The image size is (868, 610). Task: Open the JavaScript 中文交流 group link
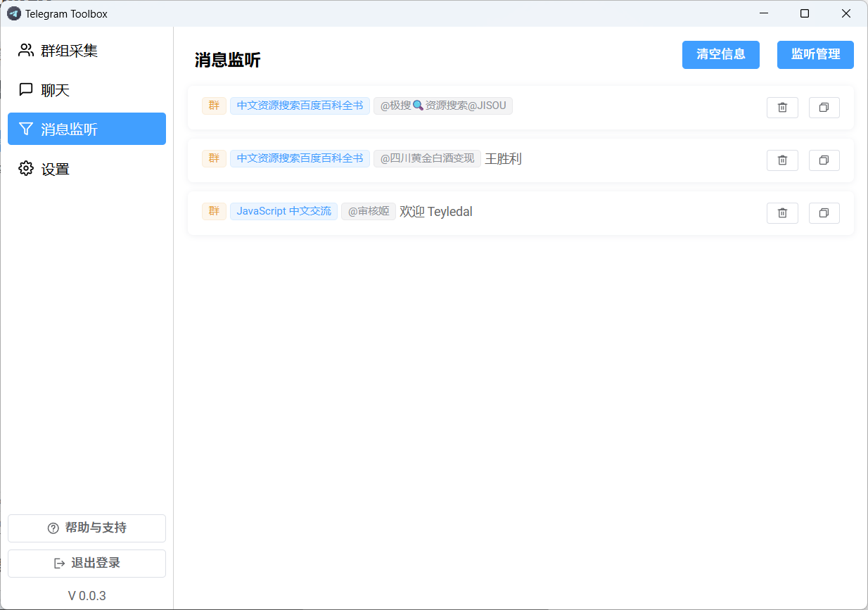click(283, 211)
